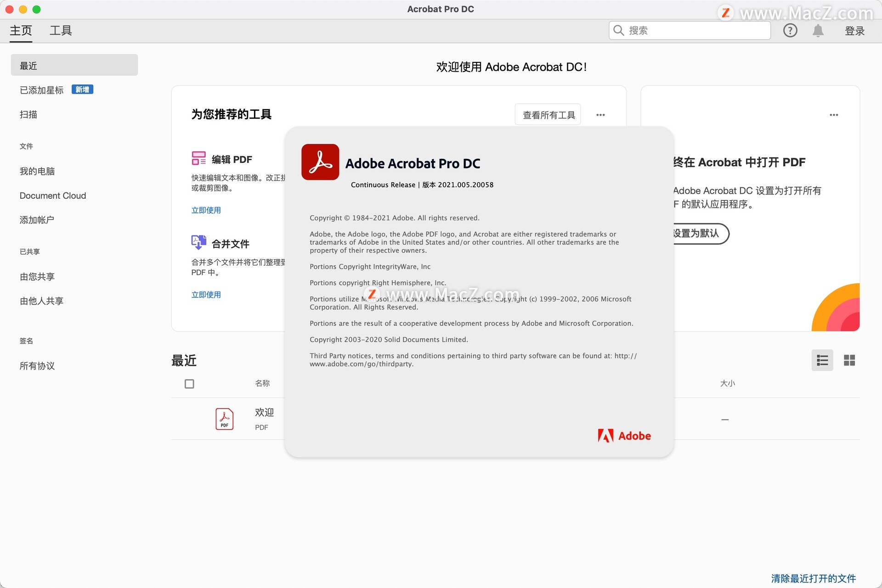
Task: Click the 合并文件 tool icon
Action: tap(199, 242)
